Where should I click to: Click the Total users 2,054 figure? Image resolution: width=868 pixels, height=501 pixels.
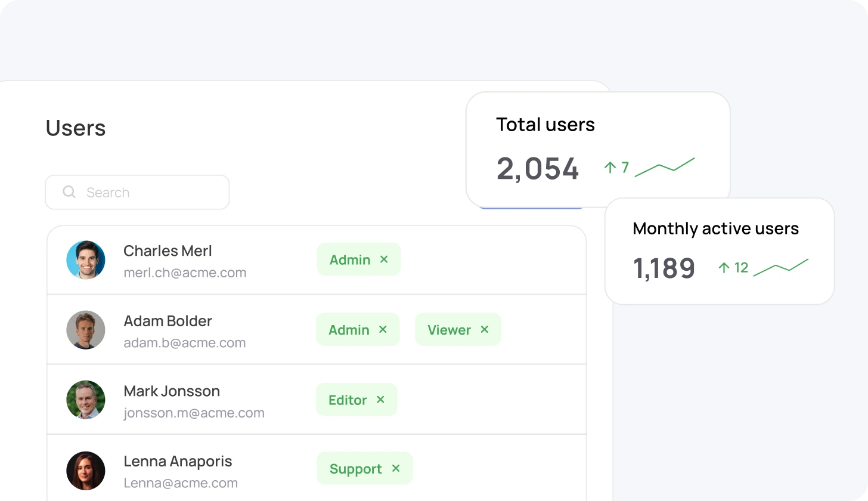tap(538, 169)
